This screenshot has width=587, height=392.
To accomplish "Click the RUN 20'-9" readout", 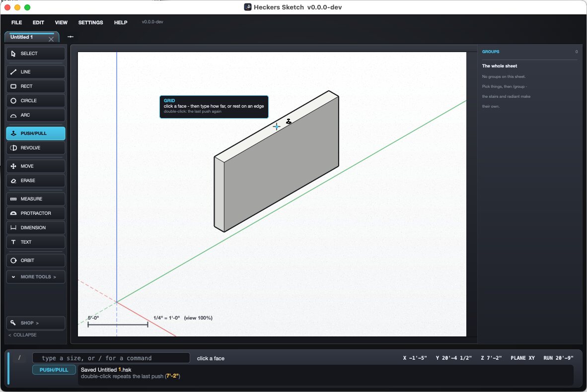I will click(x=559, y=358).
